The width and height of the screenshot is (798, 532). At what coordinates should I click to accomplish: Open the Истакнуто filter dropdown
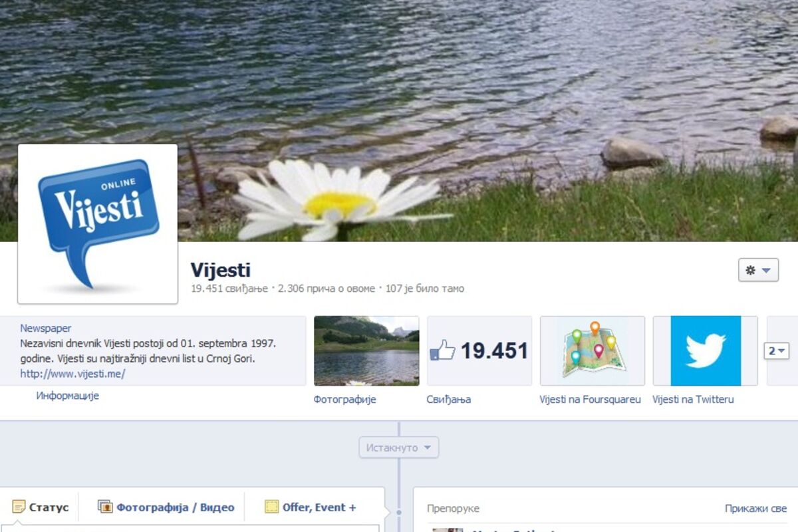click(398, 448)
